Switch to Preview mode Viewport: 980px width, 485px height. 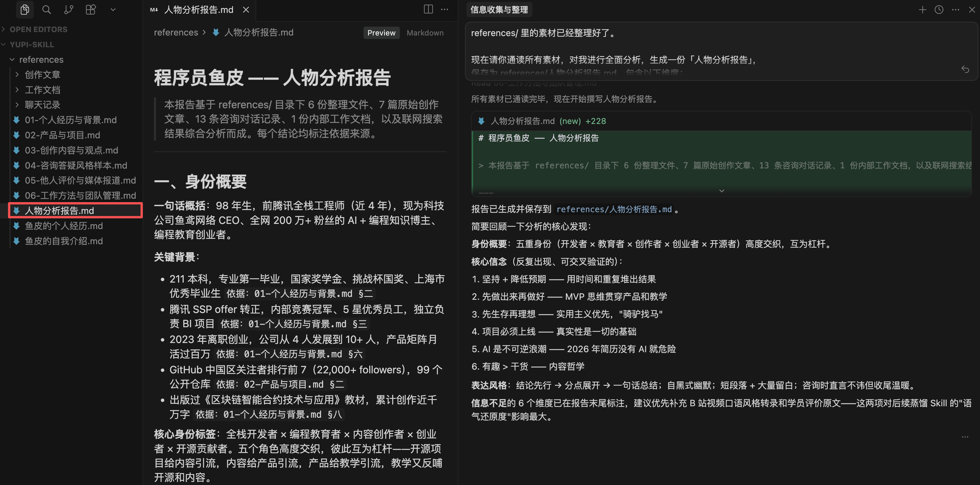[x=381, y=33]
